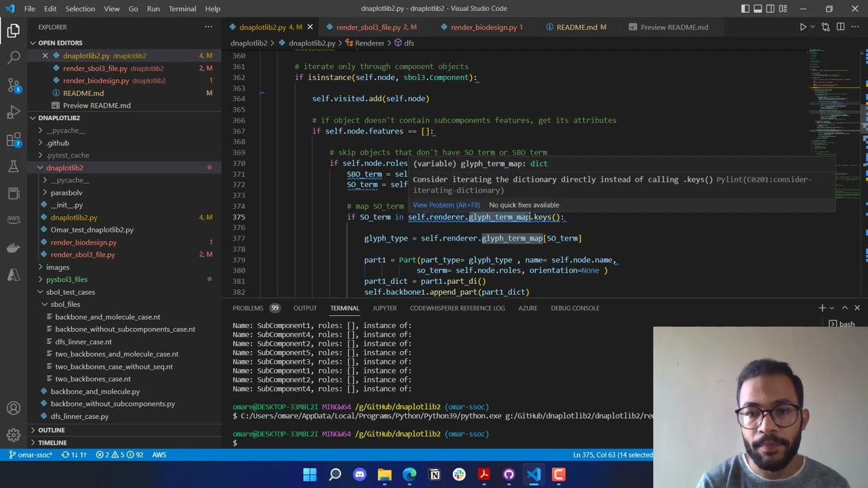Open the Manage gear menu
The width and height of the screenshot is (868, 488).
14,435
